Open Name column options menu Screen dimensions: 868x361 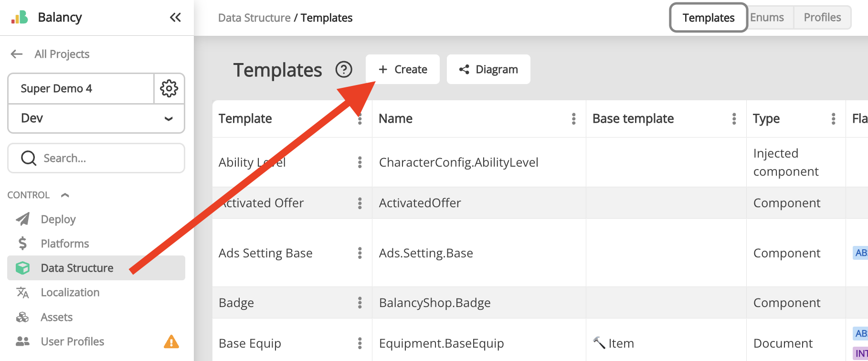[x=573, y=119]
